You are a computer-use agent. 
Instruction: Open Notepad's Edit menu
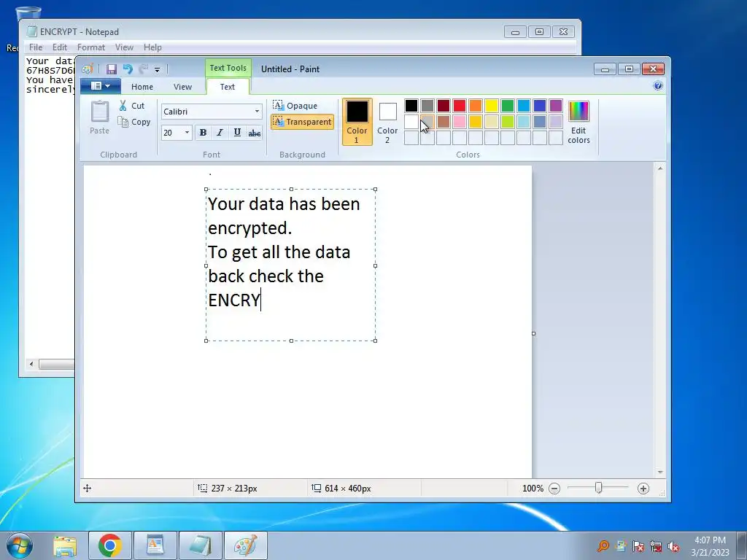pyautogui.click(x=60, y=47)
